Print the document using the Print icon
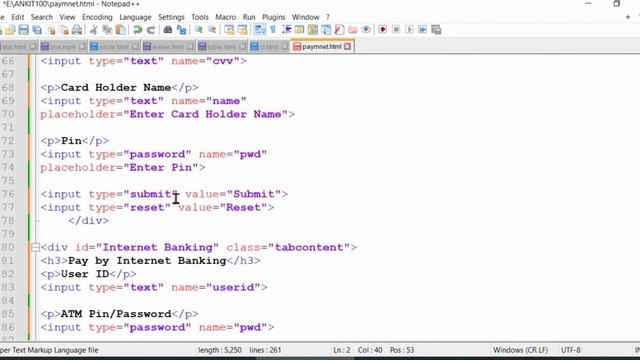Viewport: 640px width, 360px height. pos(77,30)
